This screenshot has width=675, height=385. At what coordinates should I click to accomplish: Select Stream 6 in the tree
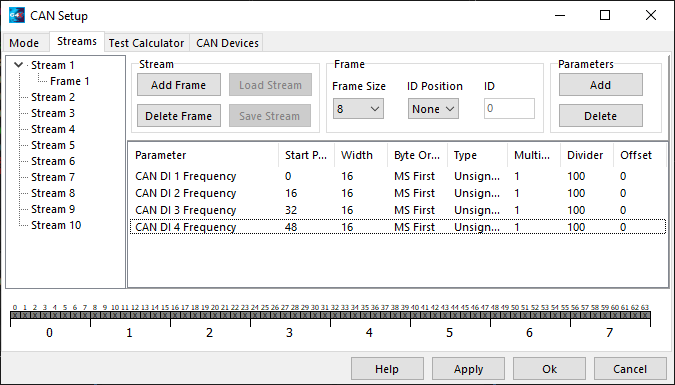[x=53, y=161]
